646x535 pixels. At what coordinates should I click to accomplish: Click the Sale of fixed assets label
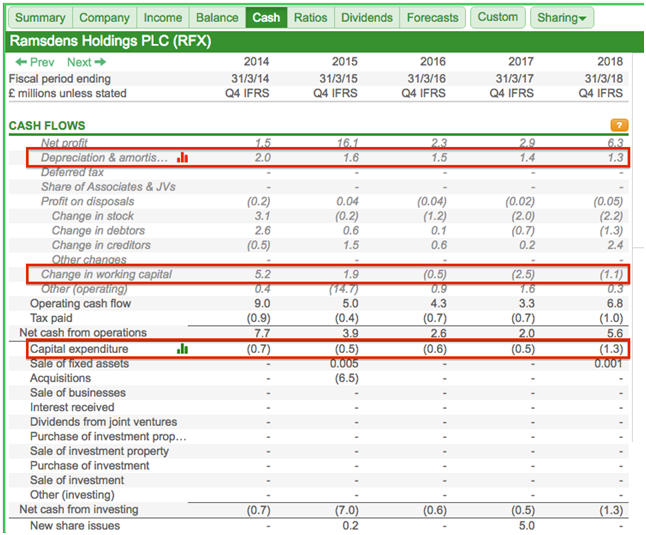(x=80, y=364)
